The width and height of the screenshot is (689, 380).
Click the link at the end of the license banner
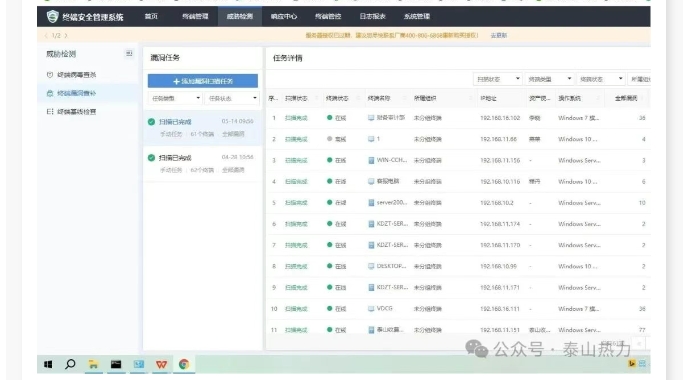pyautogui.click(x=499, y=36)
